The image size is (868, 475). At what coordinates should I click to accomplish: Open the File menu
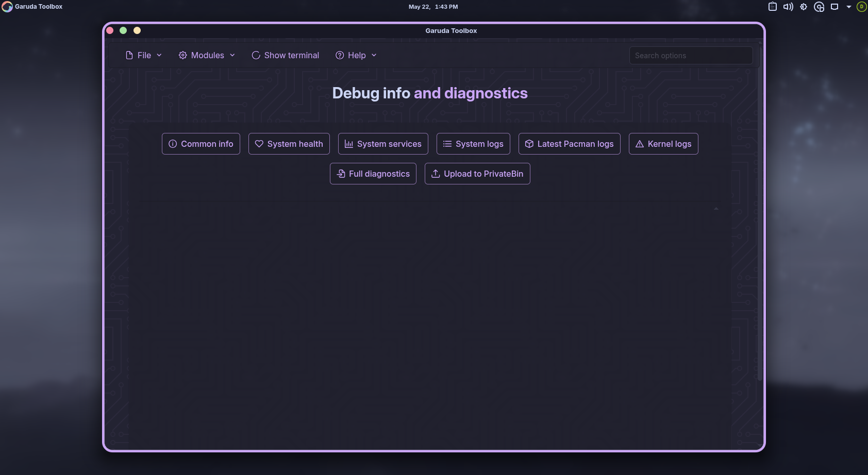click(144, 55)
